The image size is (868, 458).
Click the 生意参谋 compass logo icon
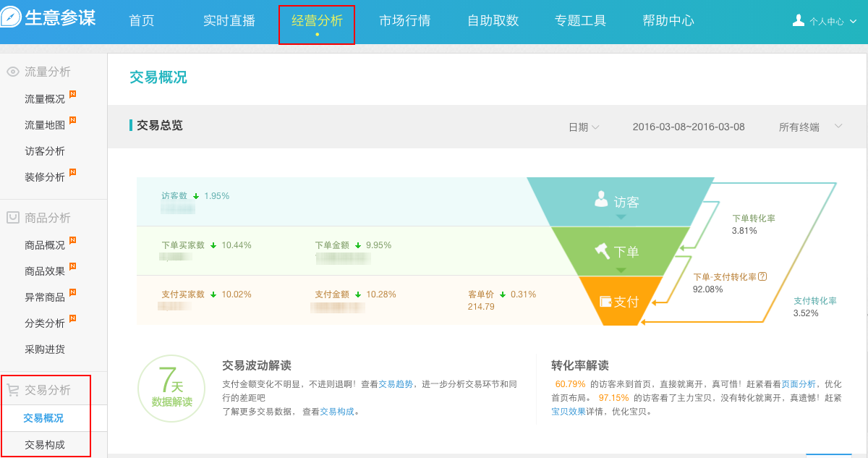point(11,18)
